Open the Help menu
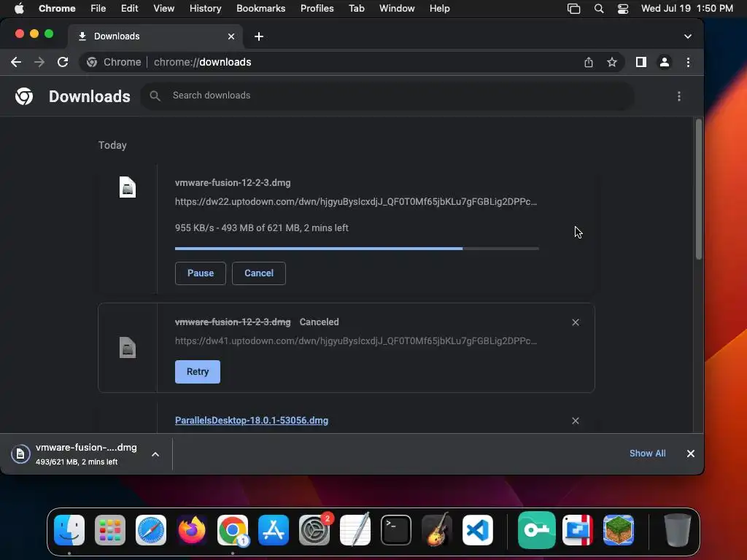Screen dimensions: 747x560 pos(439,8)
